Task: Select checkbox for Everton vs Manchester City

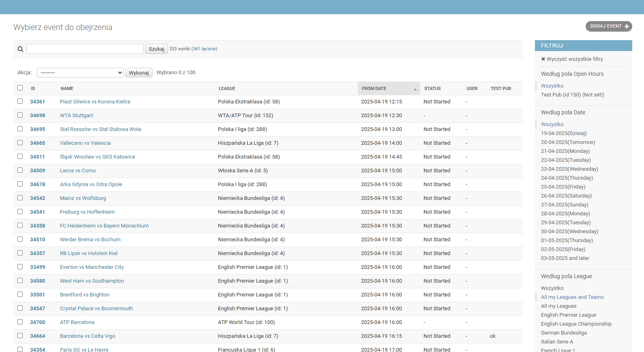Action: pos(20,266)
